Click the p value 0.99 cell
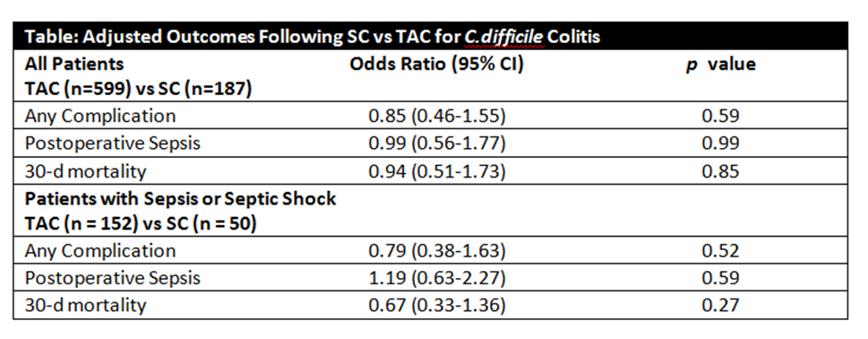868x339 pixels. point(720,143)
